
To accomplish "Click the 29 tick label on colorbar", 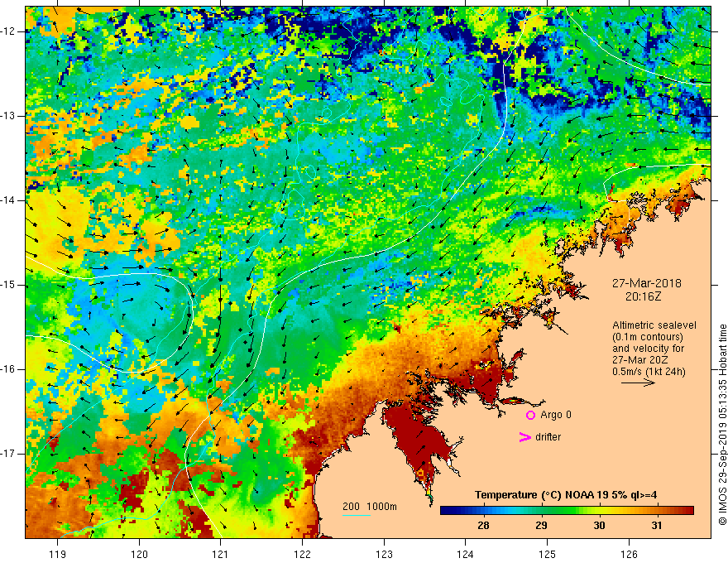I will (541, 526).
